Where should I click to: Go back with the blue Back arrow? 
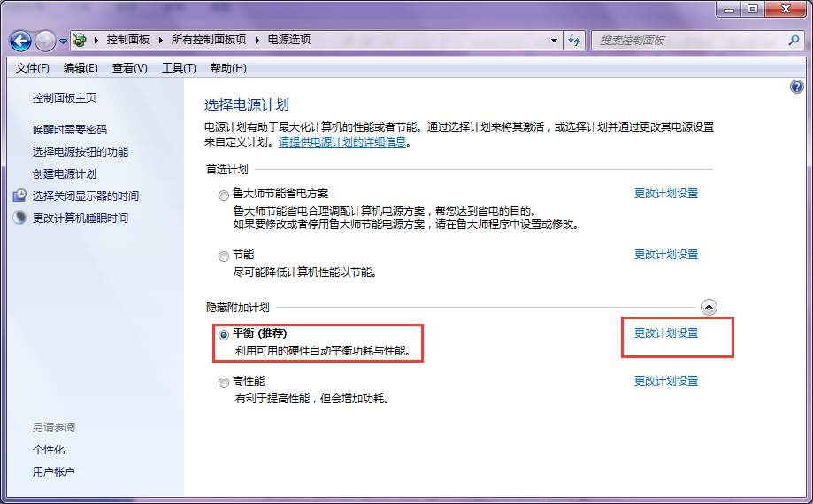coord(20,41)
